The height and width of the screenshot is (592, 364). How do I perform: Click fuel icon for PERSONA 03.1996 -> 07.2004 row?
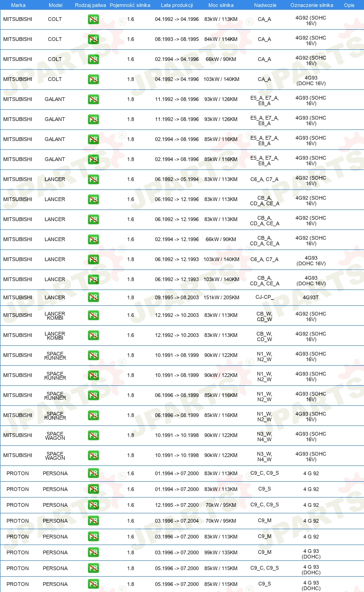tap(93, 521)
